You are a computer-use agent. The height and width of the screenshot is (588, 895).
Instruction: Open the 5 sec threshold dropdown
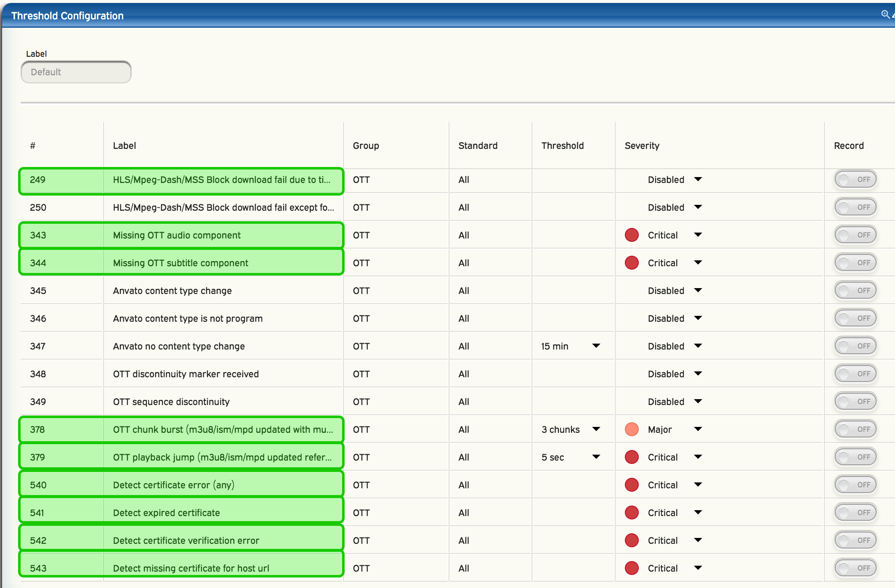[x=596, y=457]
